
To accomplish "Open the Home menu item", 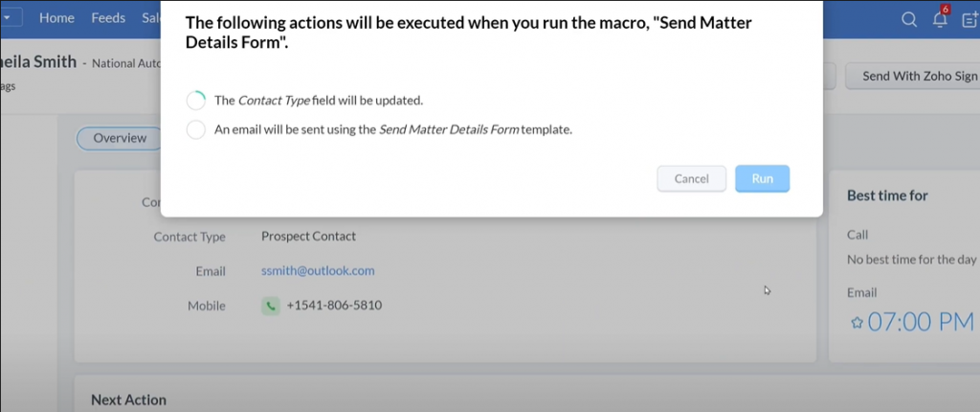I will (x=56, y=18).
